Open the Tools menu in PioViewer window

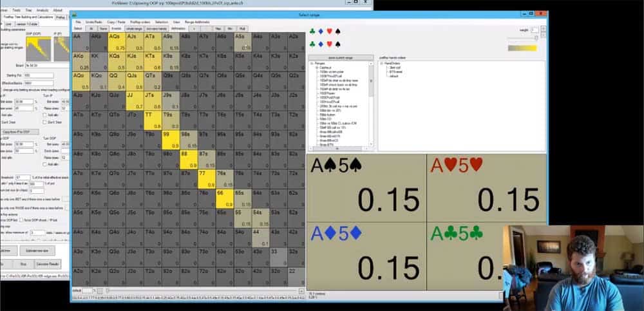16,10
